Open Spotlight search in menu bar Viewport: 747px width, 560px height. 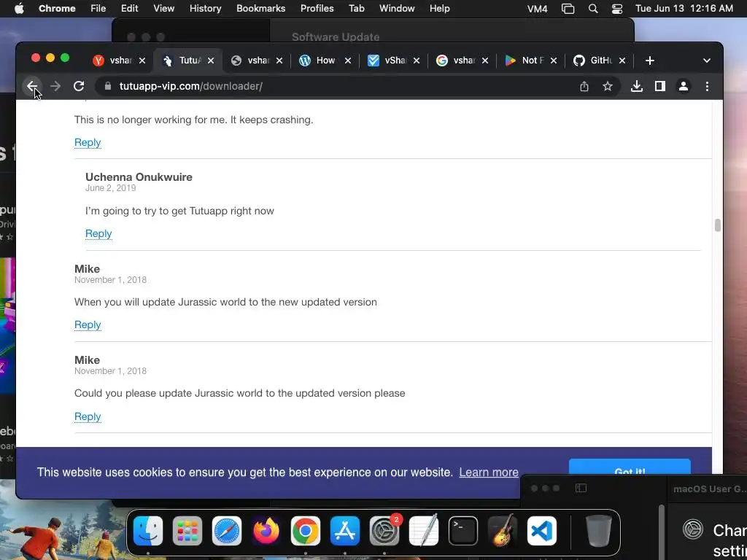pos(592,9)
